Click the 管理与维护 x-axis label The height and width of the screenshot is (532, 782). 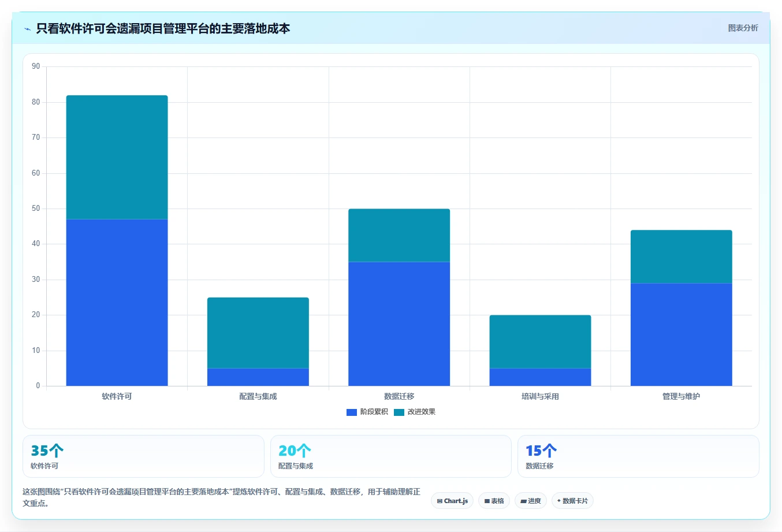682,396
